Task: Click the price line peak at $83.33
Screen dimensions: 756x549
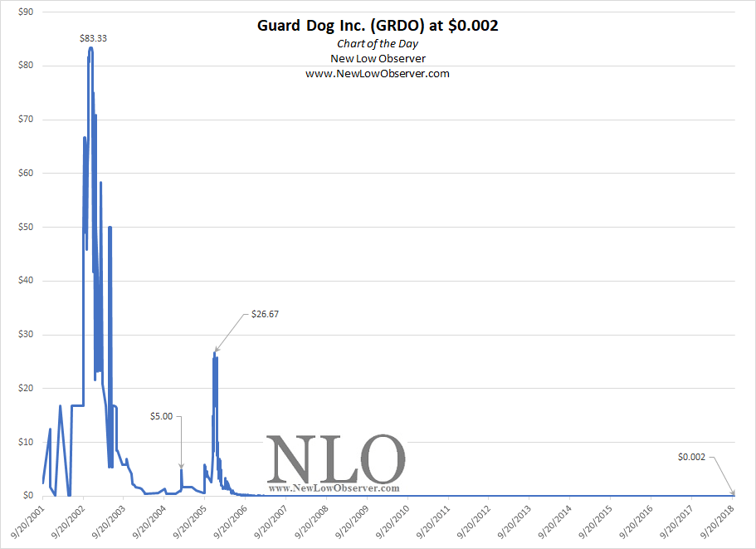Action: click(90, 48)
